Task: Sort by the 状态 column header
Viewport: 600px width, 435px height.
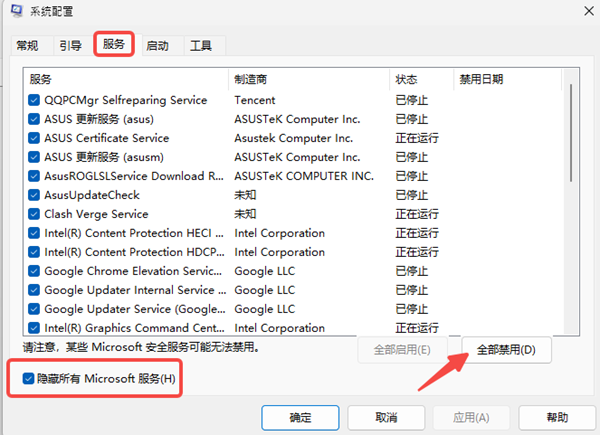Action: pos(421,79)
